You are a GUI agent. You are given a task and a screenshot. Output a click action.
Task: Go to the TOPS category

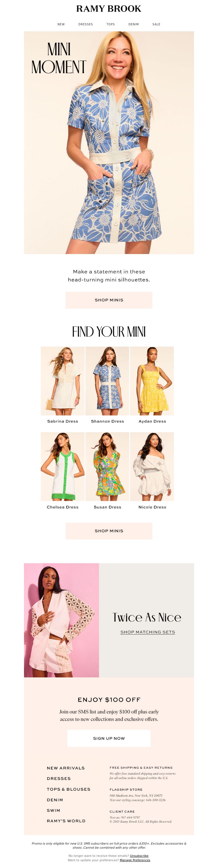(x=111, y=24)
